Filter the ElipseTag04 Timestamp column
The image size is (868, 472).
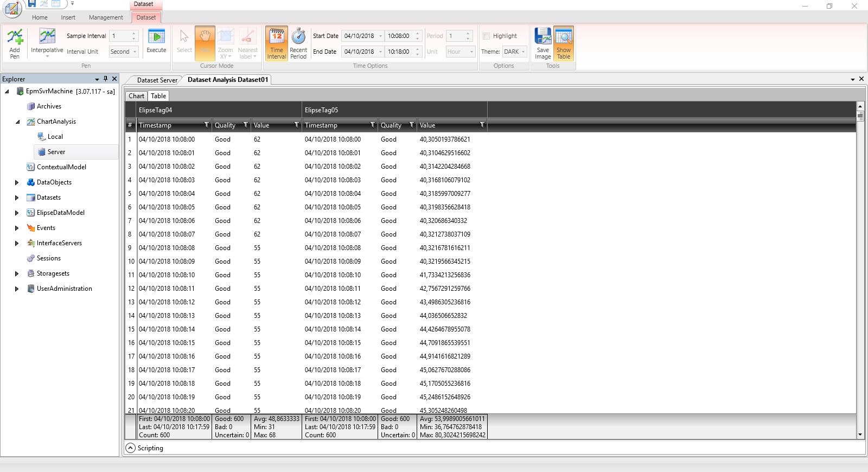coord(206,125)
